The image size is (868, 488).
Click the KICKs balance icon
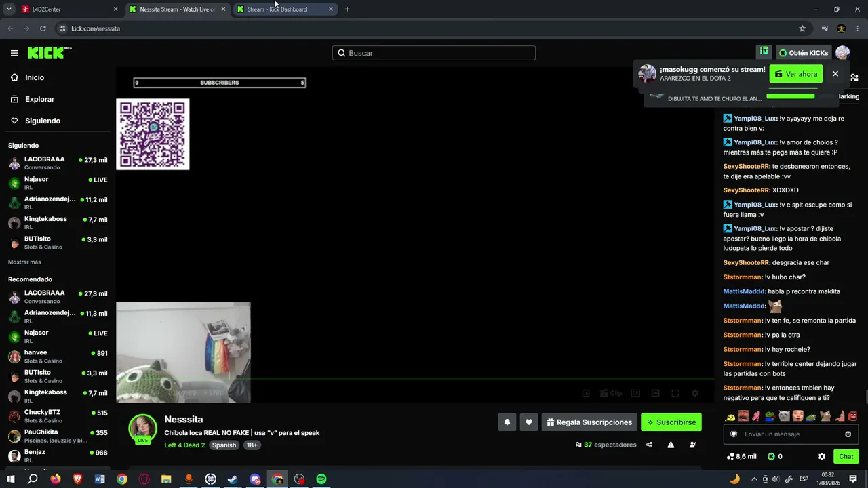coord(771,457)
